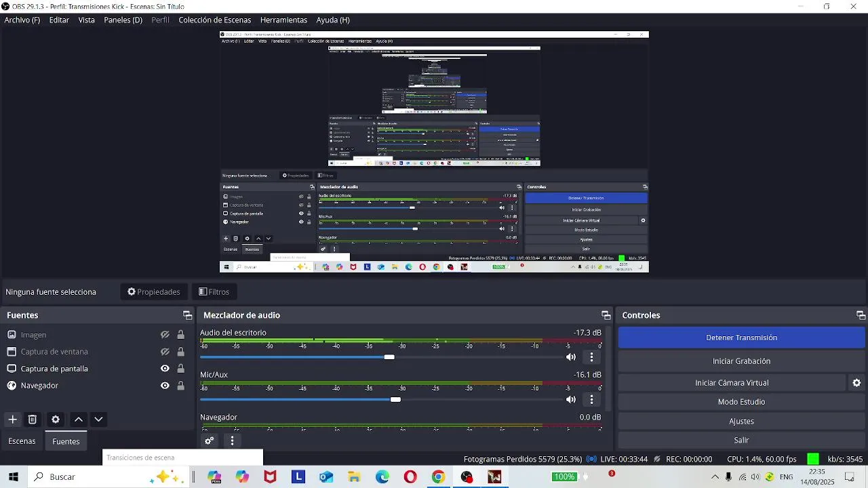Open Ayuda menu

pyautogui.click(x=333, y=20)
